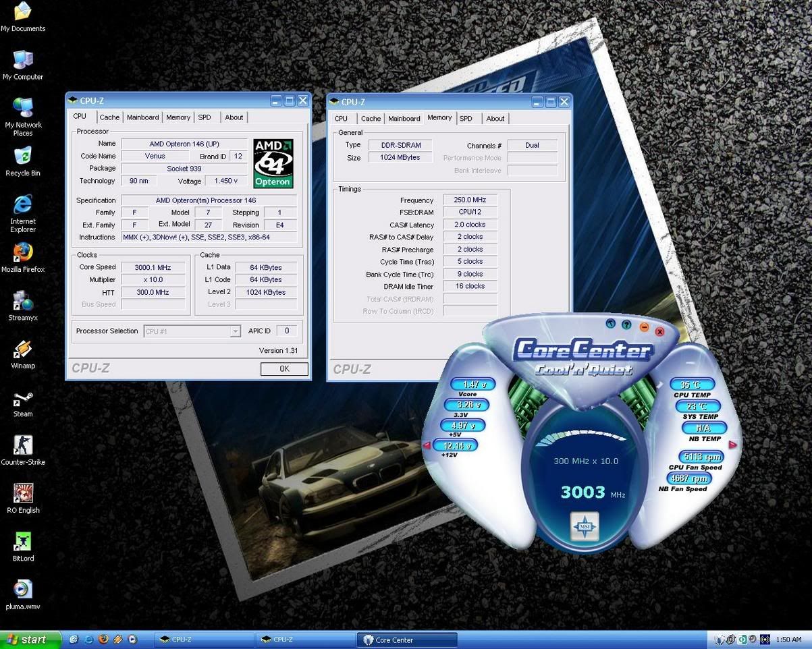This screenshot has width=812, height=649.
Task: Open CoreCenter help with the question mark icon
Action: [626, 325]
